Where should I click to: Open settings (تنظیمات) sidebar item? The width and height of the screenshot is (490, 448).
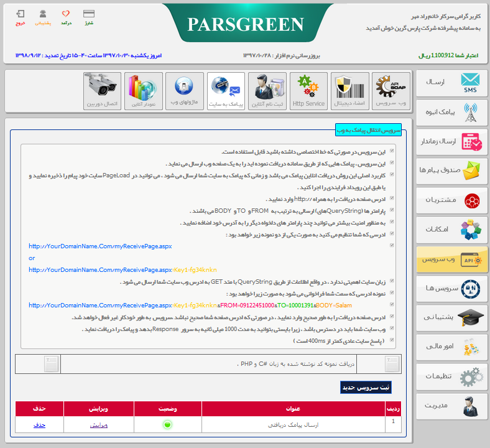(x=452, y=376)
